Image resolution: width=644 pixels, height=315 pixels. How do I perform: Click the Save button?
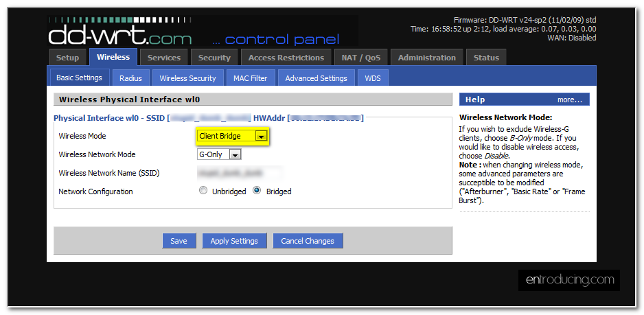[179, 241]
